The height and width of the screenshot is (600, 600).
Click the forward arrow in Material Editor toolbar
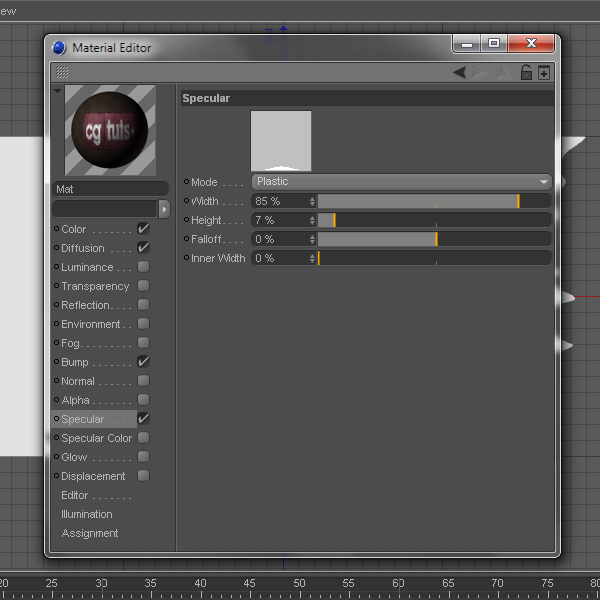(479, 72)
